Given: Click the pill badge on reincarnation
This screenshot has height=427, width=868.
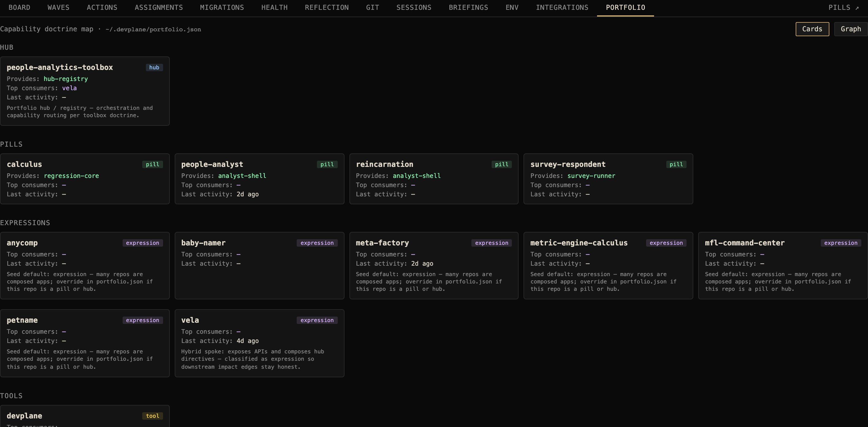Looking at the screenshot, I should (501, 164).
